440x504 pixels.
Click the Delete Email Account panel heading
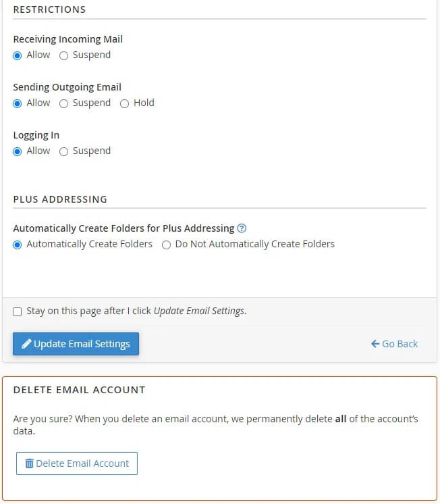coord(79,390)
